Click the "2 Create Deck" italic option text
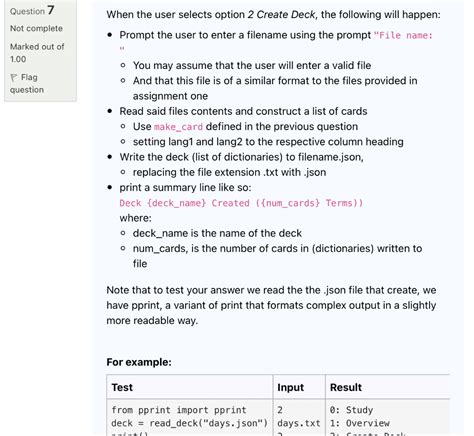The width and height of the screenshot is (474, 436). click(x=281, y=15)
